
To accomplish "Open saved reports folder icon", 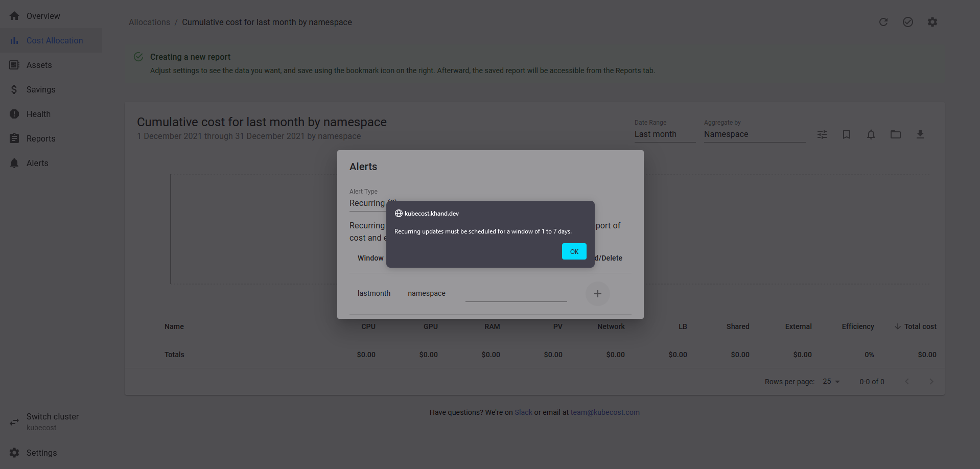I will tap(896, 134).
